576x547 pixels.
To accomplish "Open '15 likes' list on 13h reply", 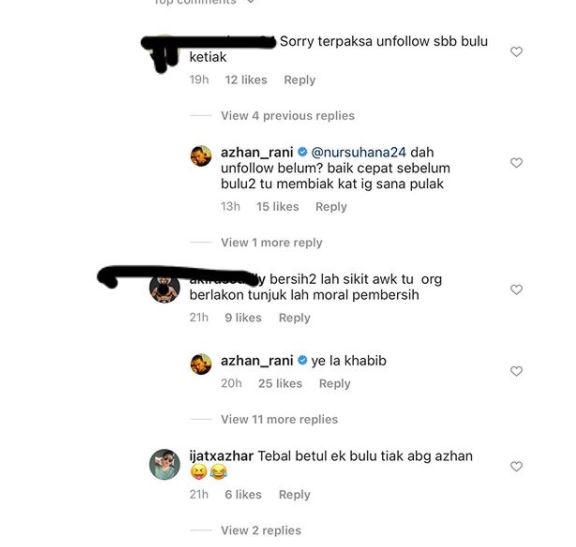I will pos(278,206).
